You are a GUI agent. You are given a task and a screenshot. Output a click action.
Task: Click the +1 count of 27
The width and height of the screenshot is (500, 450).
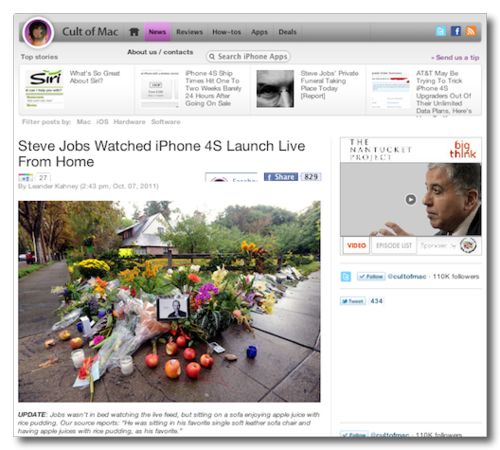[x=43, y=177]
